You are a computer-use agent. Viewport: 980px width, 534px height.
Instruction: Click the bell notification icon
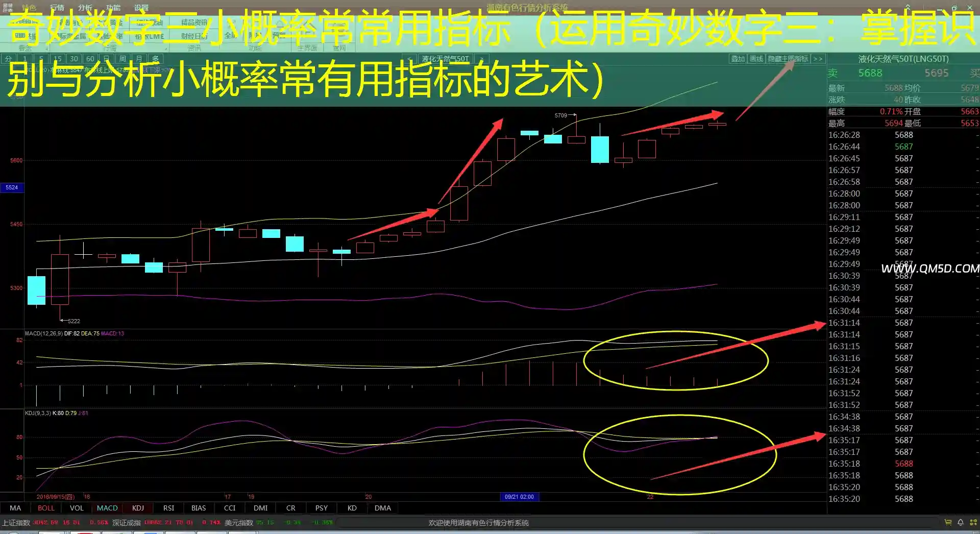(960, 522)
